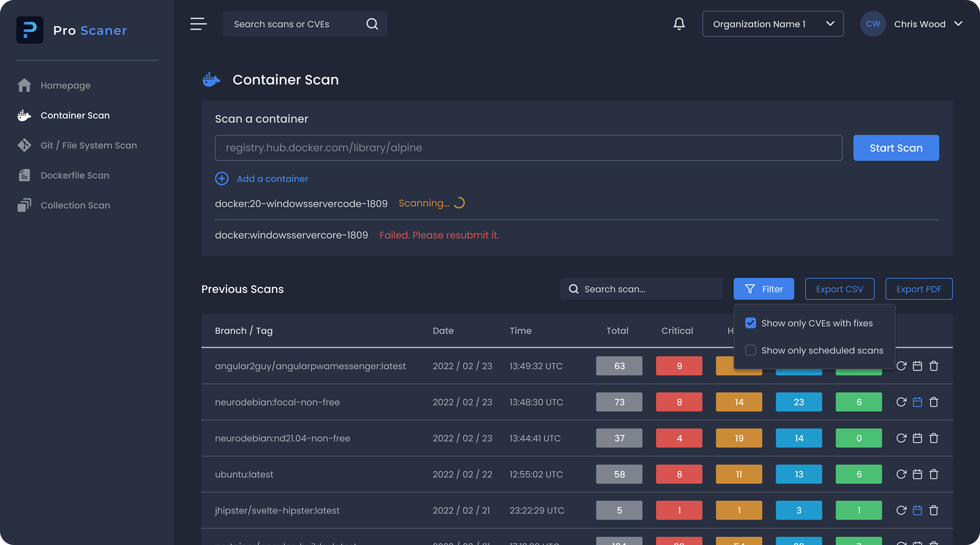
Task: Expand the Chris Wood user menu
Action: [x=928, y=24]
